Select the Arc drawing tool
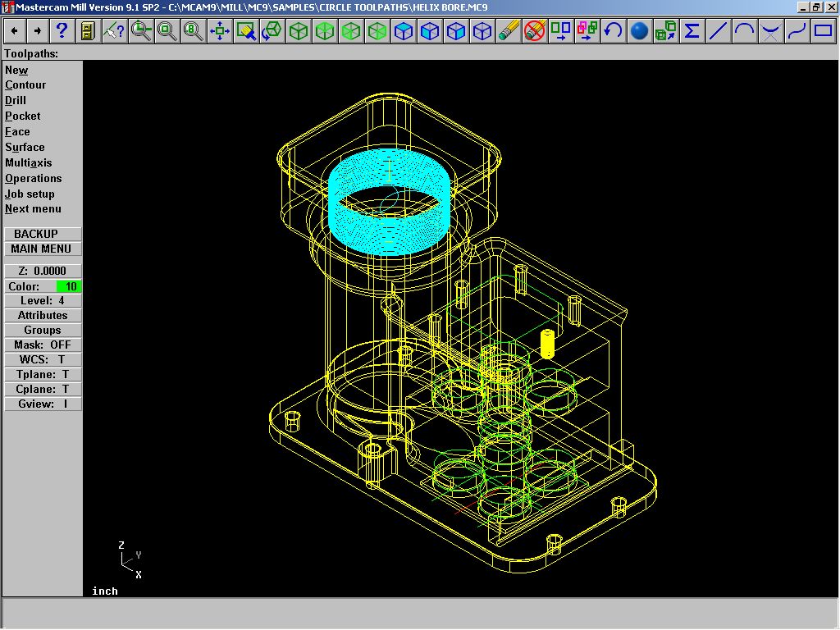 [x=744, y=31]
